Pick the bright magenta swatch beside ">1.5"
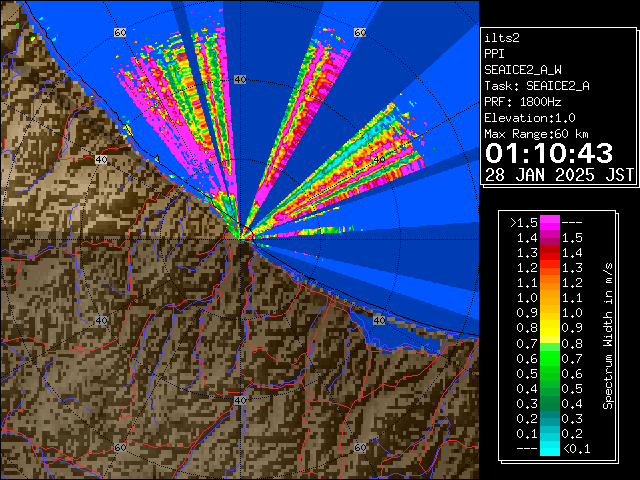The height and width of the screenshot is (480, 640). coord(550,223)
